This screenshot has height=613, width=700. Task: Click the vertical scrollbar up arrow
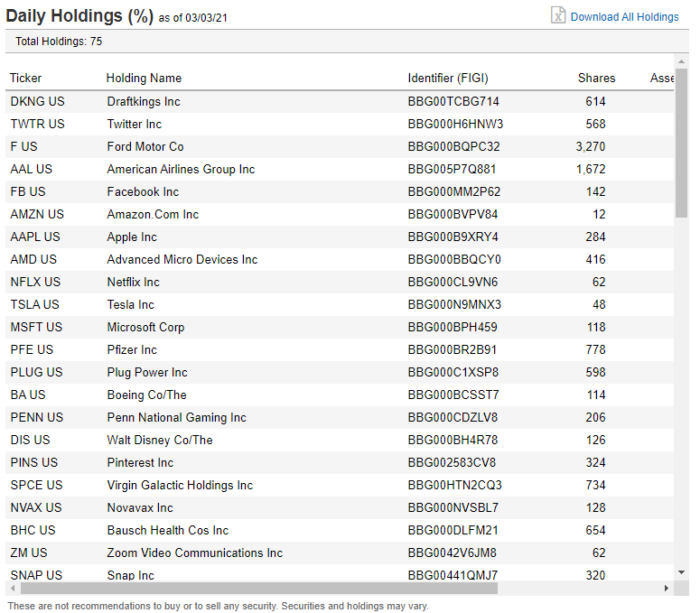(681, 61)
